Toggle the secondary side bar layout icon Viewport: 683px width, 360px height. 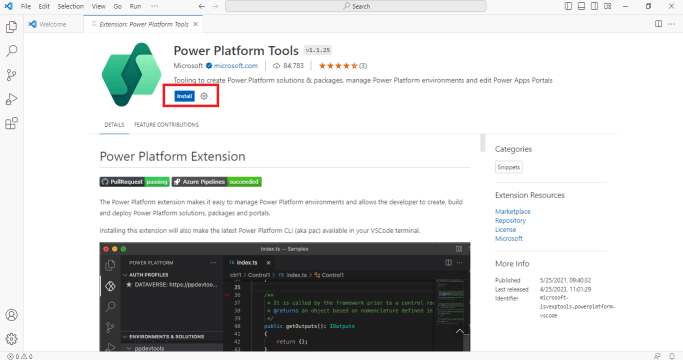point(594,6)
